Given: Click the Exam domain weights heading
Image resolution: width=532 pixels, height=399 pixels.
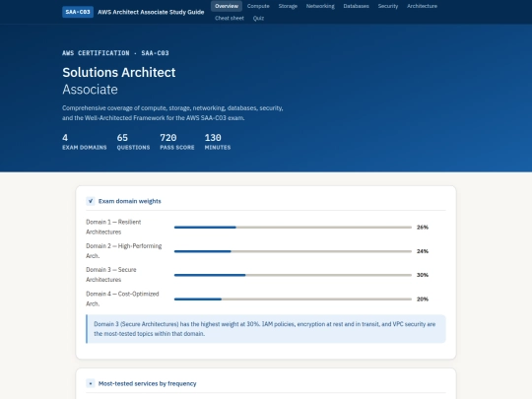Looking at the screenshot, I should 130,201.
